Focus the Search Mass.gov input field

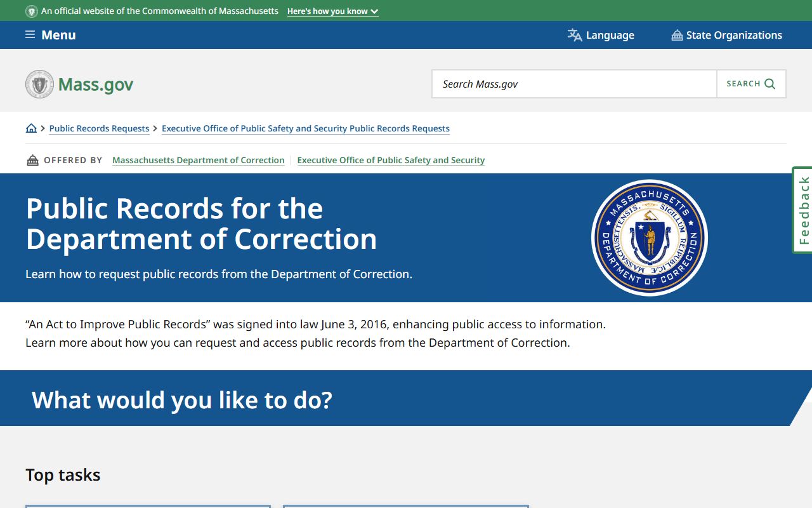point(574,84)
